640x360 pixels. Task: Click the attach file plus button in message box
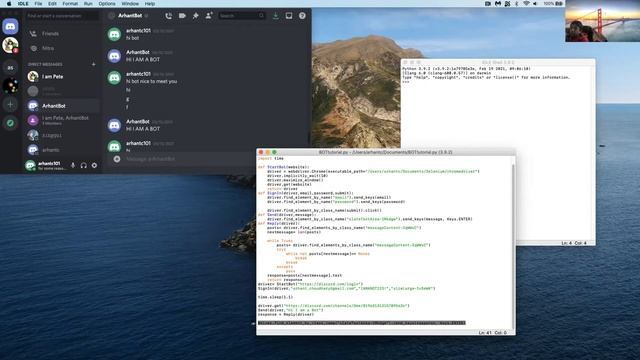[117, 159]
